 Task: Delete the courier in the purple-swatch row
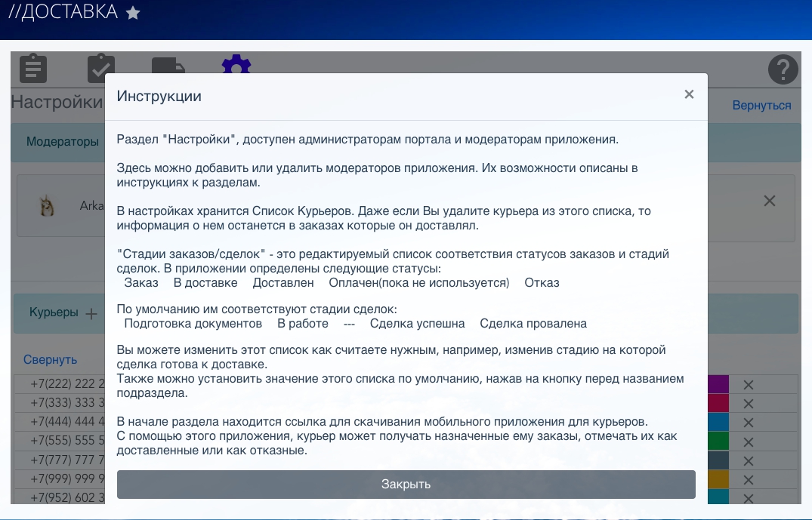click(749, 384)
